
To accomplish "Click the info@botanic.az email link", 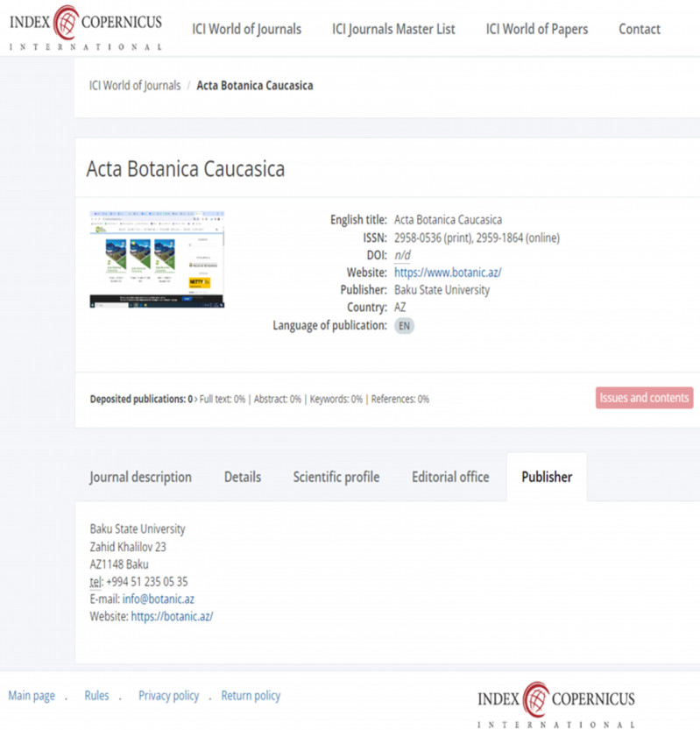I will [x=158, y=599].
